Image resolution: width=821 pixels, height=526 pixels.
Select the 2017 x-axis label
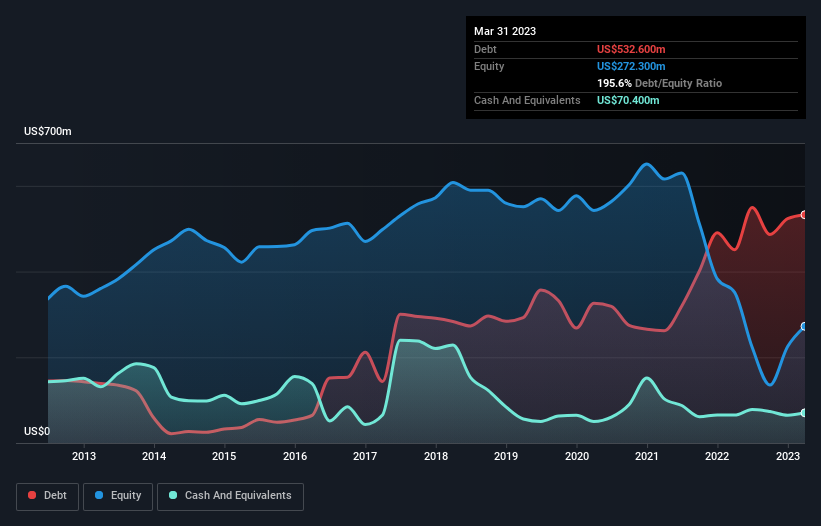365,456
